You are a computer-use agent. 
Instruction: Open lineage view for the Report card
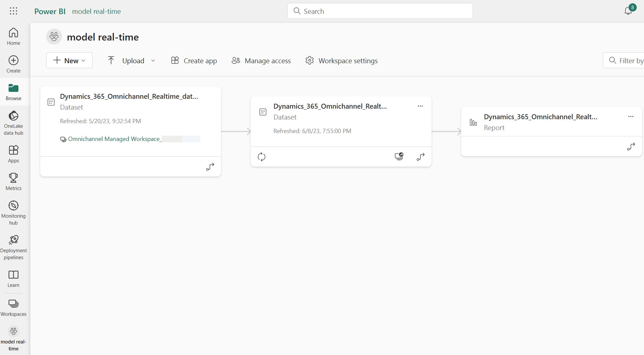point(631,147)
